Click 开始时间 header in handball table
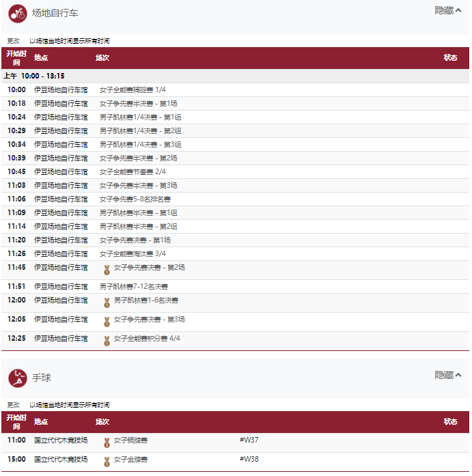472x476 pixels. point(16,422)
